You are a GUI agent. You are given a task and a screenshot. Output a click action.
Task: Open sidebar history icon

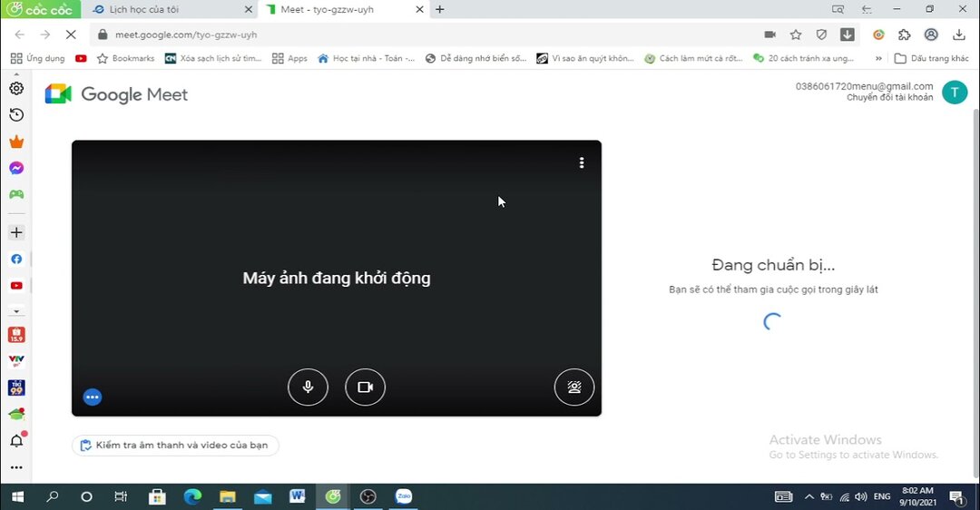point(17,115)
